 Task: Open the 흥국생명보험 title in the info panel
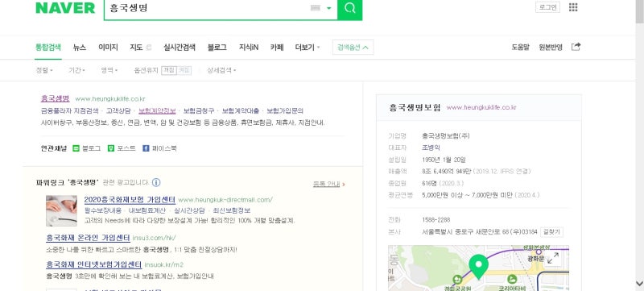415,108
